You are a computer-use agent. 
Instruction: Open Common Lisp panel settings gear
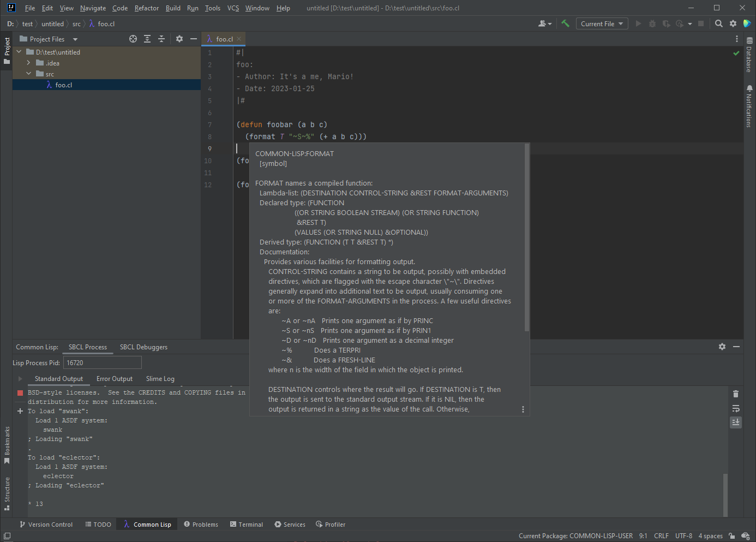coord(722,347)
